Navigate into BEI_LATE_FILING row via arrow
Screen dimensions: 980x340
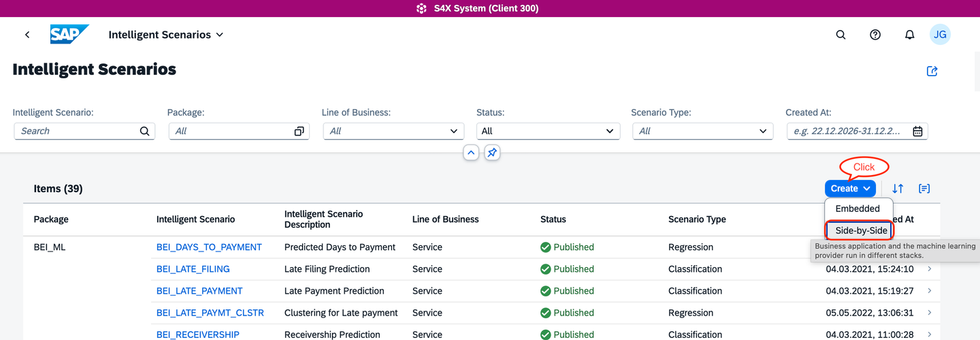click(930, 269)
